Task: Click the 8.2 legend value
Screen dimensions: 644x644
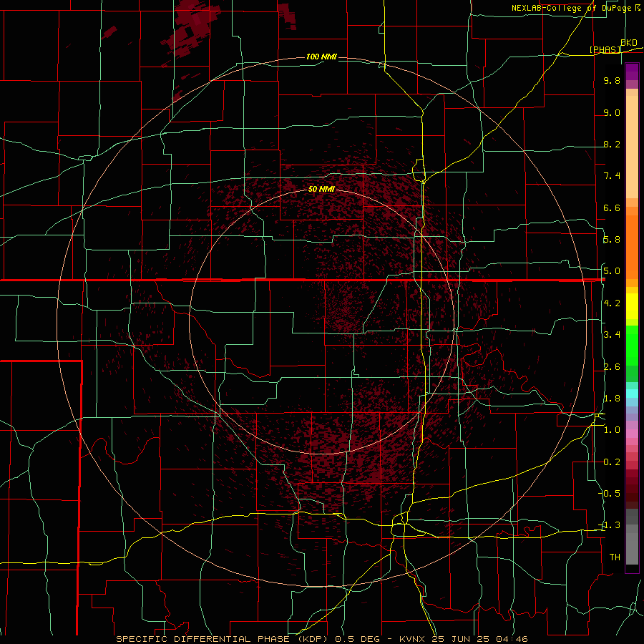Action: tap(612, 144)
